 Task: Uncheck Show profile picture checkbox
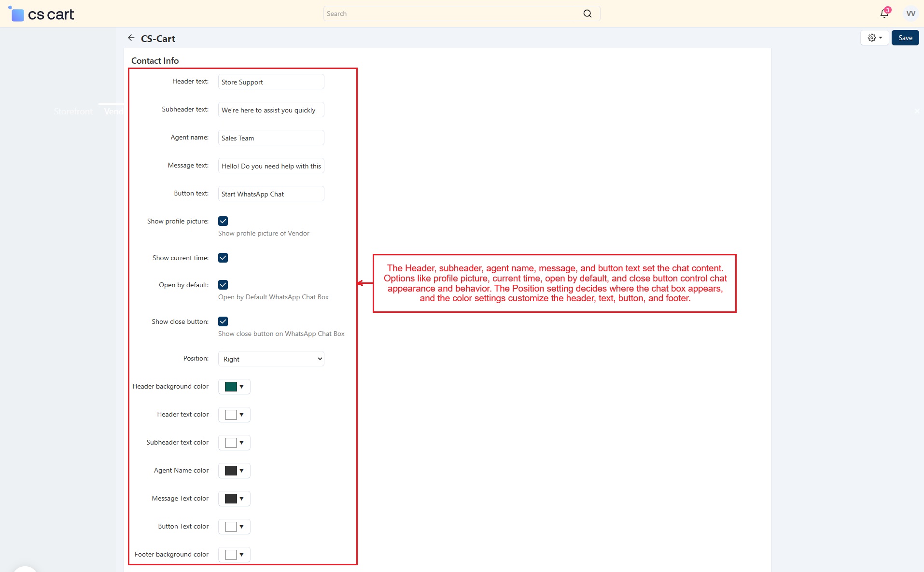click(x=223, y=221)
